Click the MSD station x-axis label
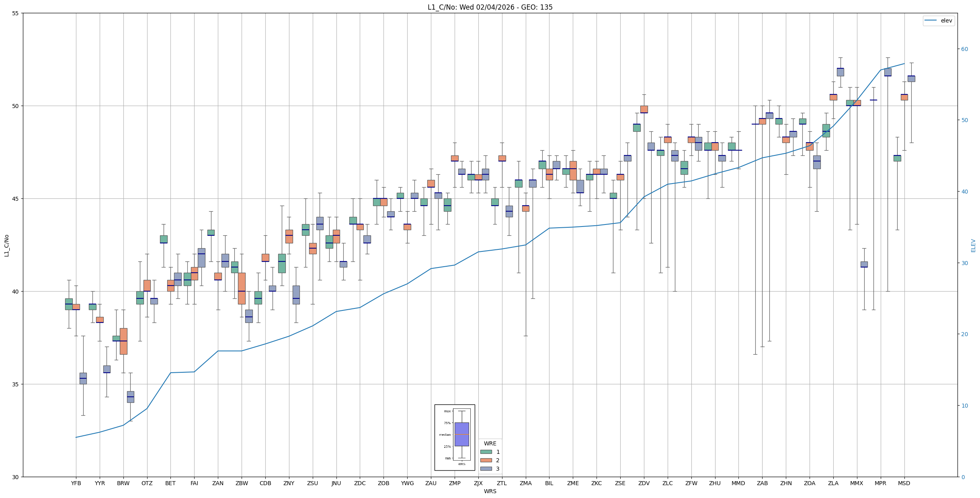This screenshot has width=980, height=498. (x=904, y=483)
